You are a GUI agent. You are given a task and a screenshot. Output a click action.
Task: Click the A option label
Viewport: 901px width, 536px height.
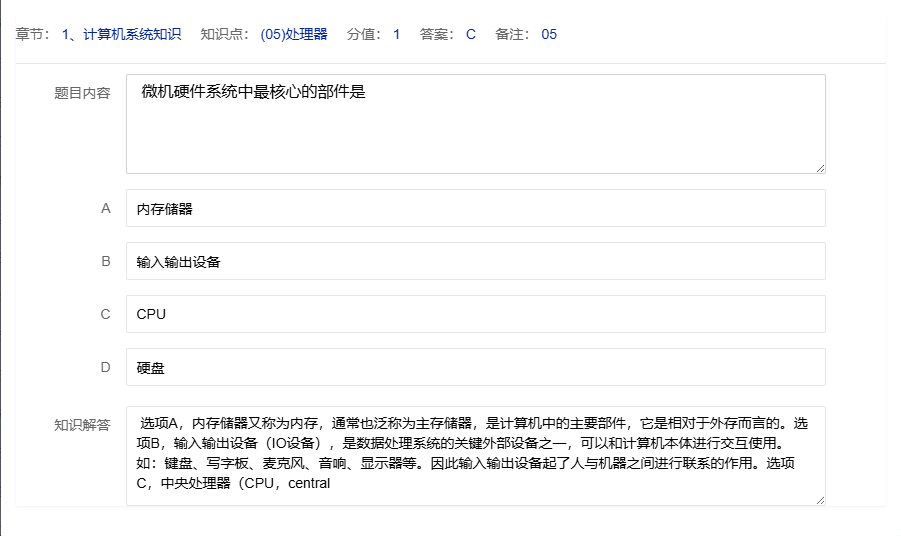[x=106, y=208]
